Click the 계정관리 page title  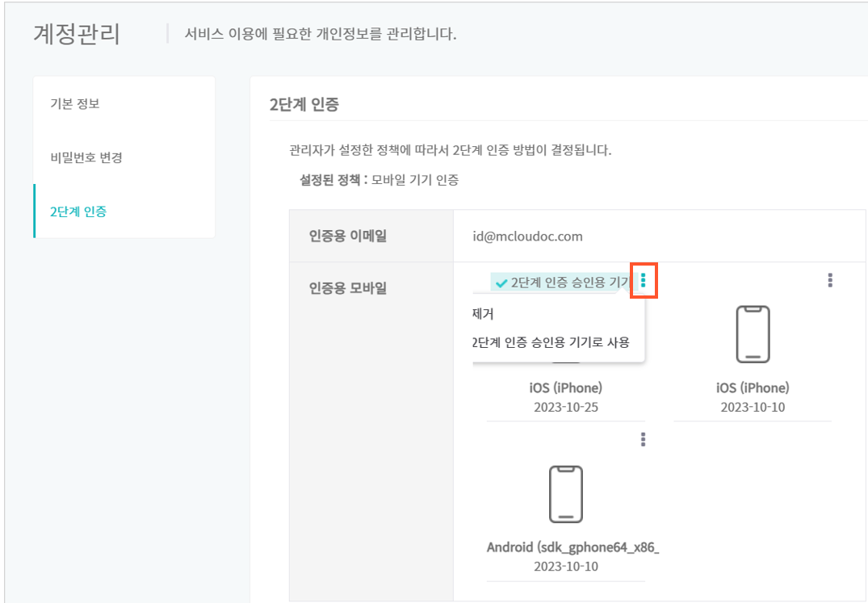coord(77,34)
